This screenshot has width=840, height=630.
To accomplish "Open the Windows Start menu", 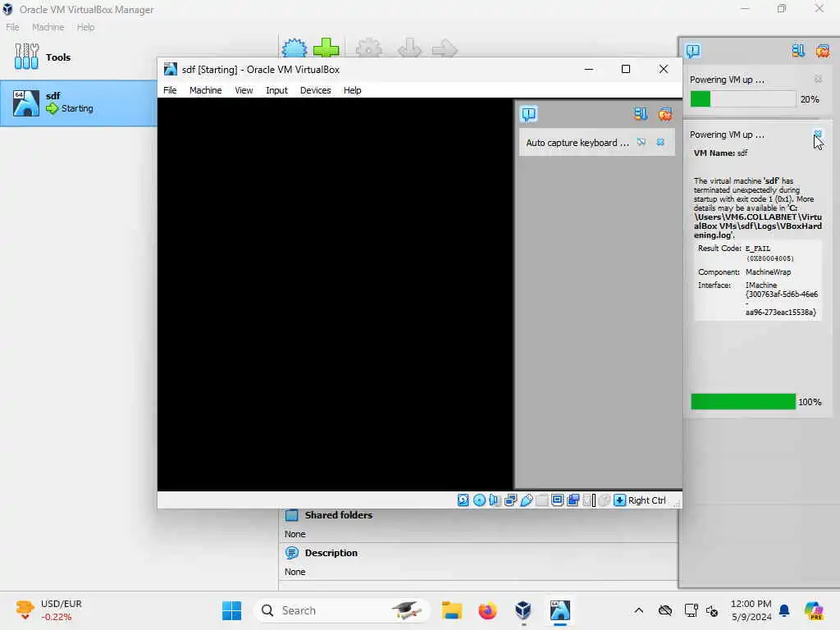I will click(x=231, y=610).
